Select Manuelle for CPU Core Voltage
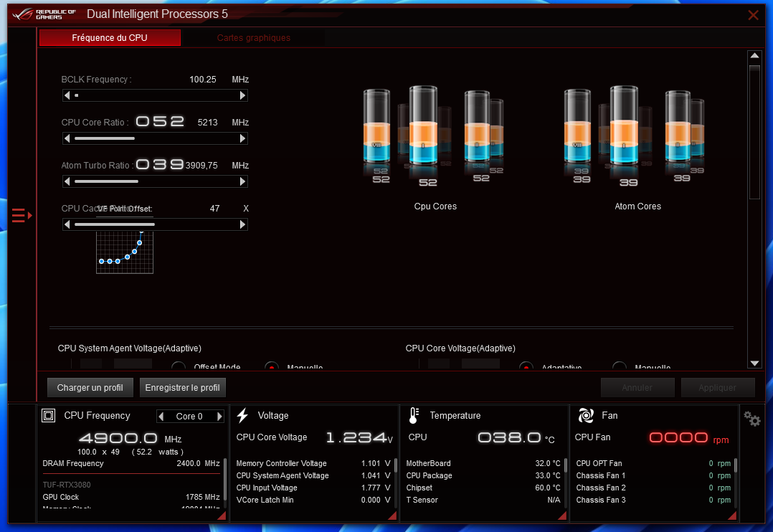Viewport: 773px width, 532px height. pos(620,366)
